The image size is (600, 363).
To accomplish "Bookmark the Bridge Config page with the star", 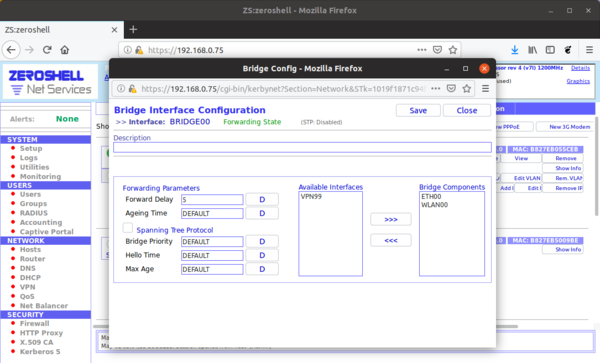I will [466, 89].
